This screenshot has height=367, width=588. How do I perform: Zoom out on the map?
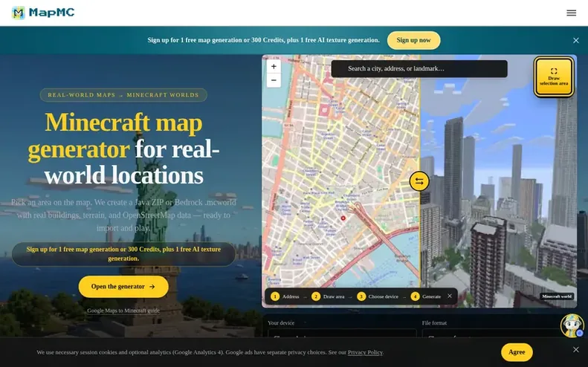pyautogui.click(x=274, y=80)
